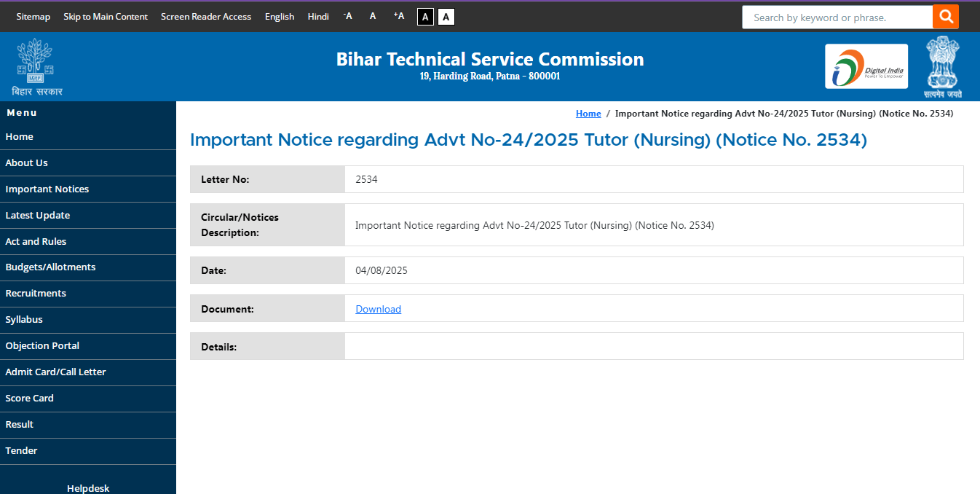Switch to standard contrast white A box
The width and height of the screenshot is (980, 494).
445,16
